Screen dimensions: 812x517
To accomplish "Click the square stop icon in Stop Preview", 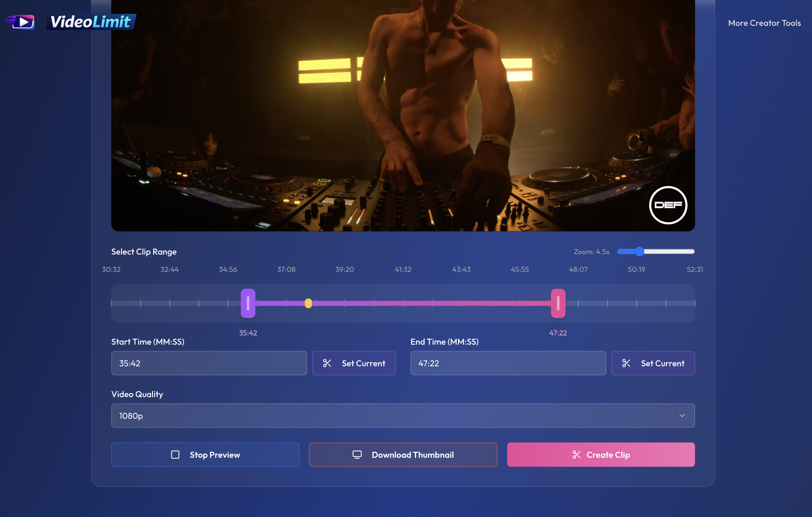I will pyautogui.click(x=175, y=455).
